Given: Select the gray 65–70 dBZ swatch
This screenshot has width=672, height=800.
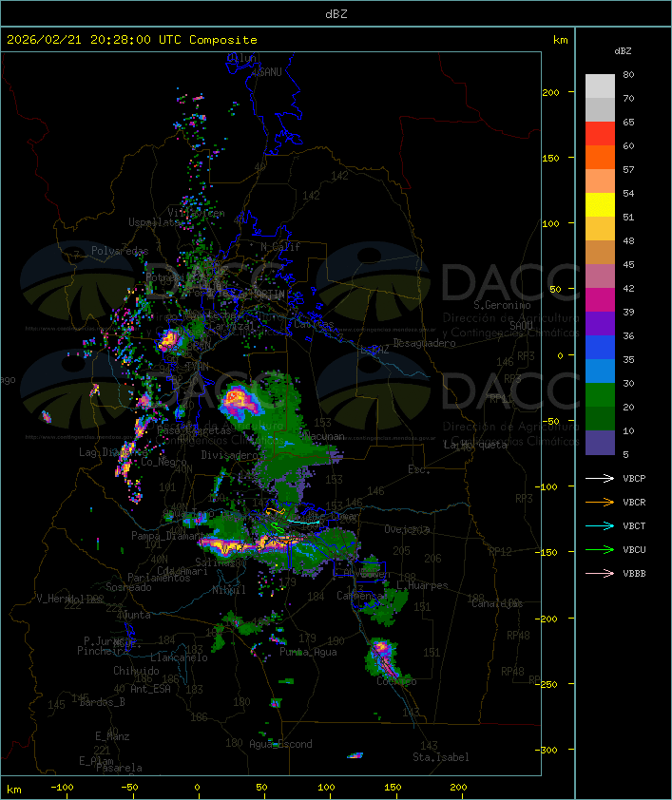Looking at the screenshot, I should pos(600,109).
